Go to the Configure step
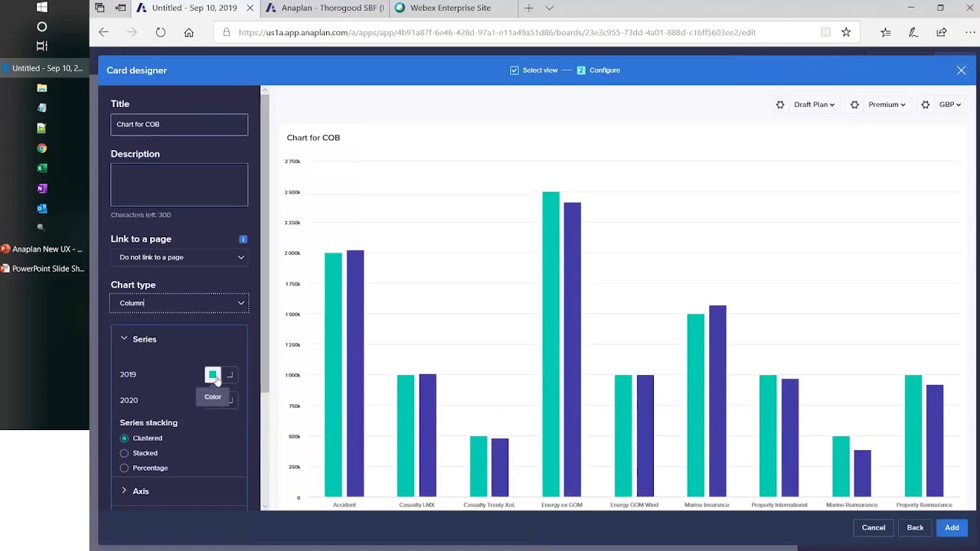 599,70
